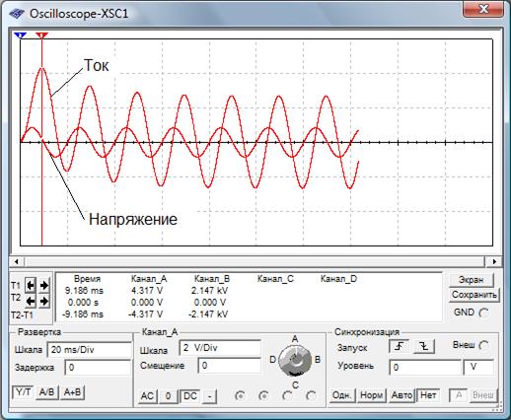Screen dimensions: 511x420
Task: Click scroll left arrow under graph
Action: tap(16, 261)
